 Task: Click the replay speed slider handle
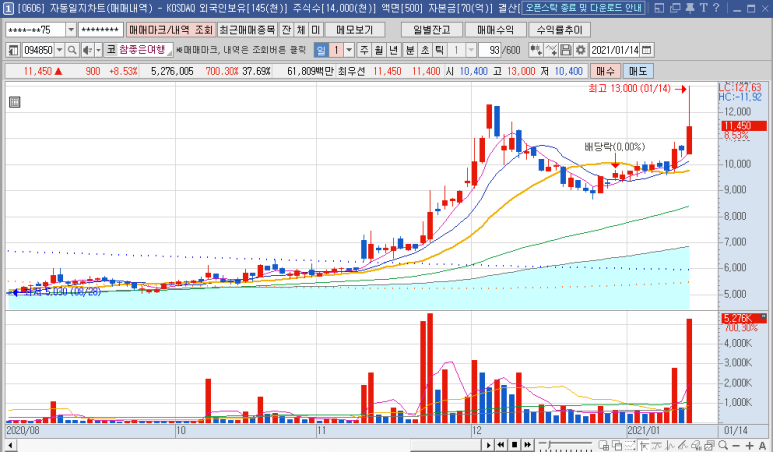point(549,444)
